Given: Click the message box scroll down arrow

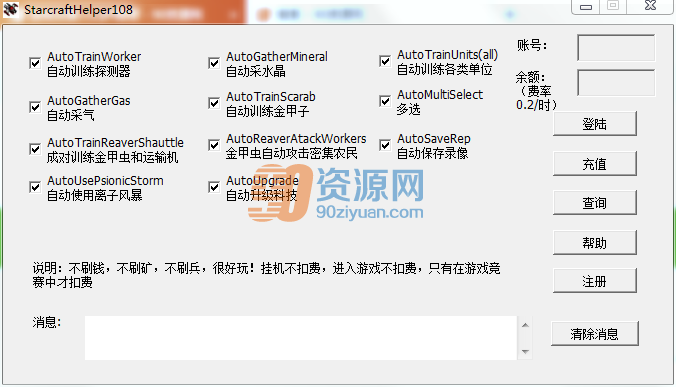Looking at the screenshot, I should point(525,352).
